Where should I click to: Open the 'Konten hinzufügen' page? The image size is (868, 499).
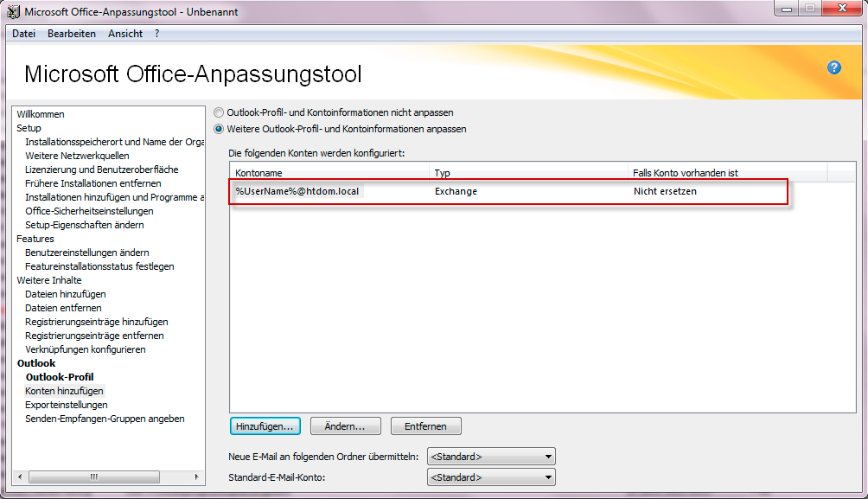click(x=64, y=391)
